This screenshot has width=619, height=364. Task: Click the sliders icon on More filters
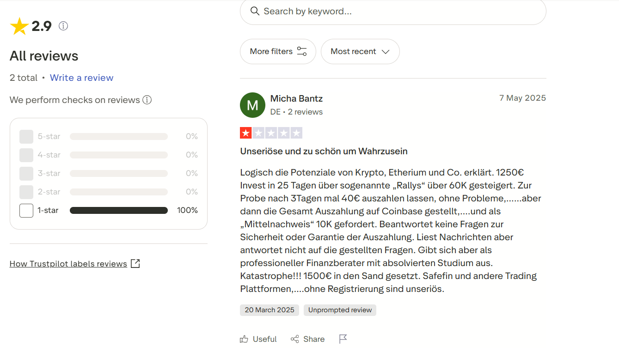(302, 51)
